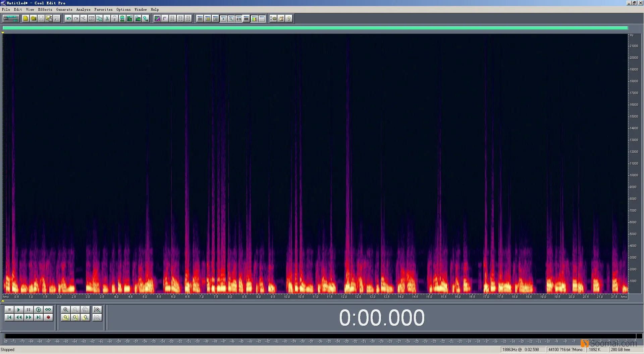Undo the last edit
This screenshot has width=644, height=354.
[68, 18]
